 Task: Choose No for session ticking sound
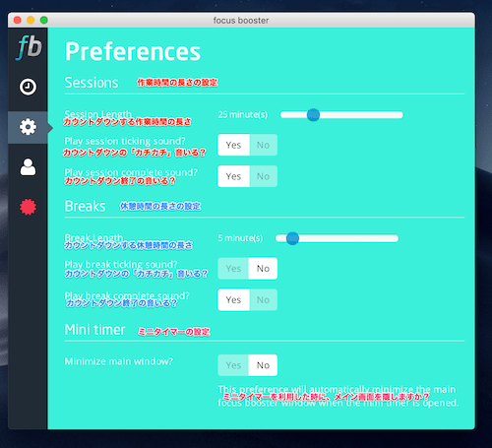264,145
